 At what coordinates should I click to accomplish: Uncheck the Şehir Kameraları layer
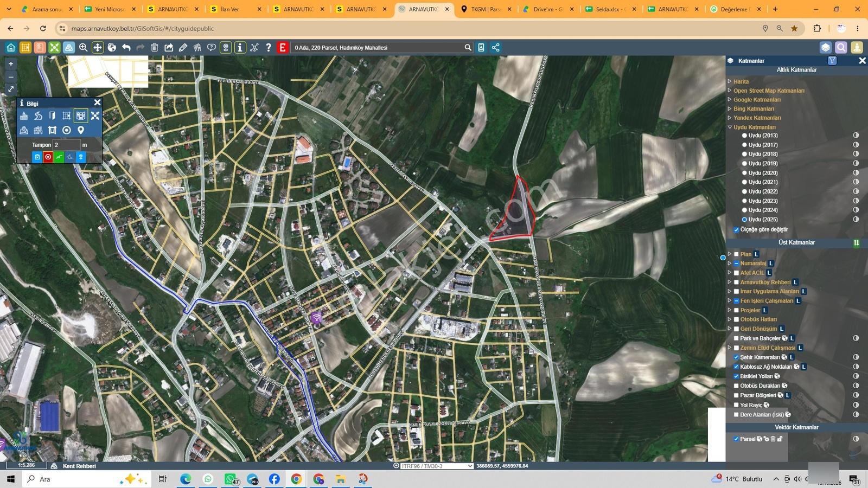click(x=736, y=357)
